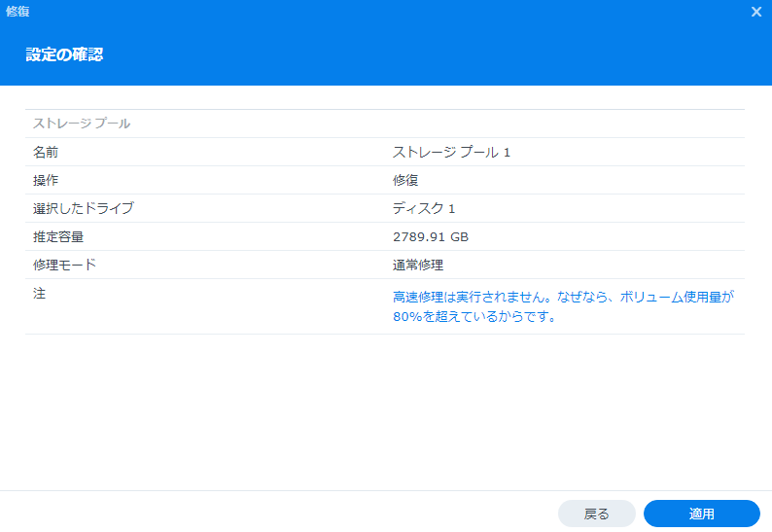Click the 戻る (Back) button
This screenshot has height=532, width=772.
click(597, 514)
